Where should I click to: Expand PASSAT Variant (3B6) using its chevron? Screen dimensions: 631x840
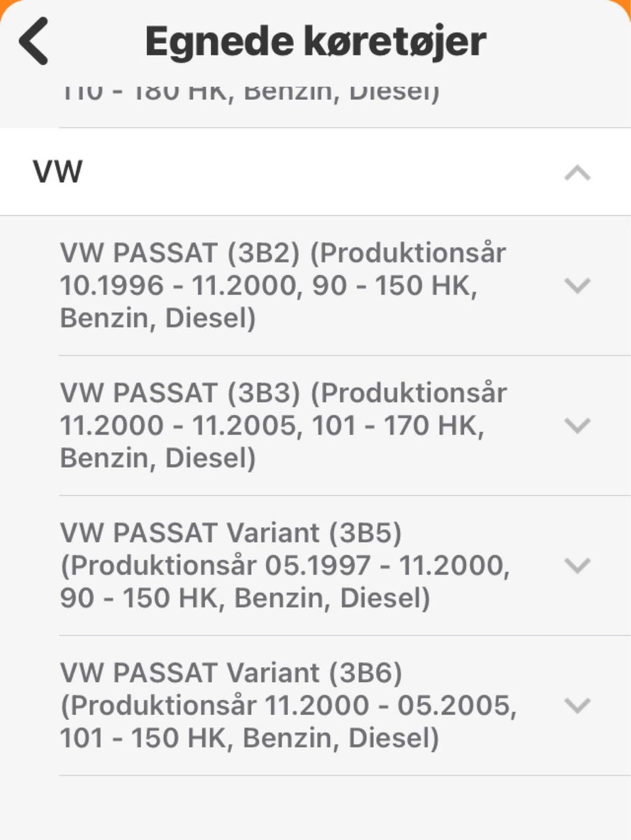pyautogui.click(x=577, y=705)
